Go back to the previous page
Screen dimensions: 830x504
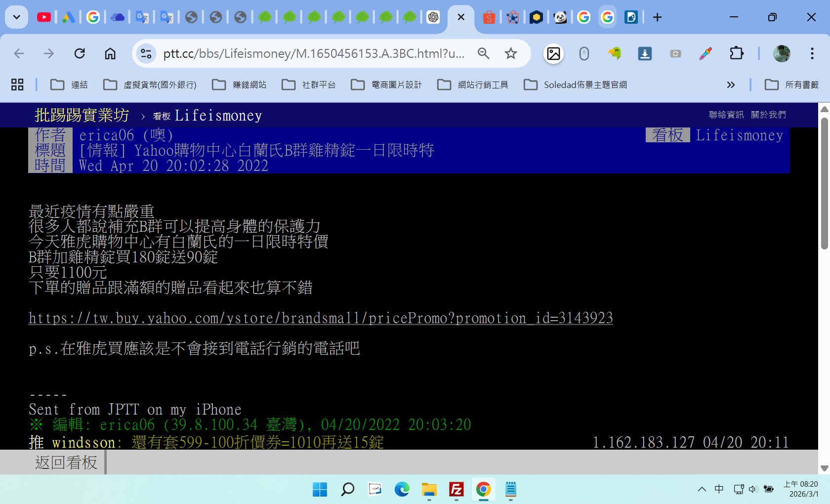pos(19,53)
